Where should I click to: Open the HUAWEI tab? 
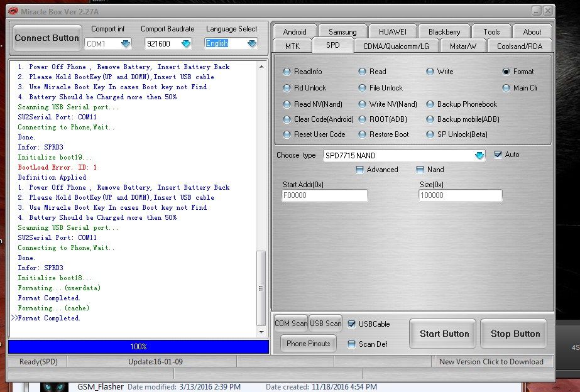tap(393, 32)
